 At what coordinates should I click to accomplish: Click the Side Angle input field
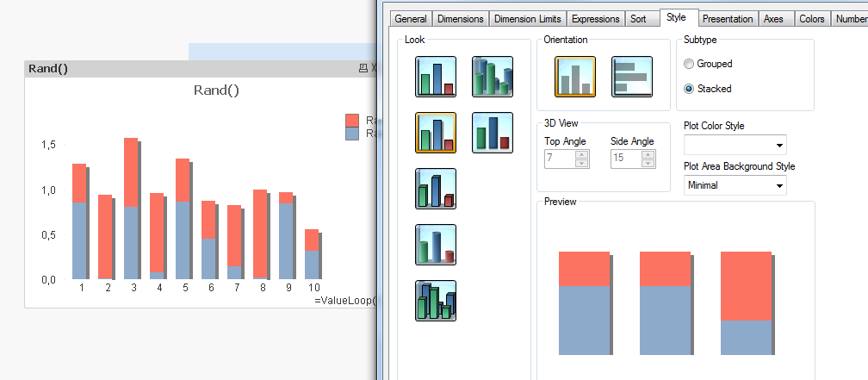tap(626, 159)
